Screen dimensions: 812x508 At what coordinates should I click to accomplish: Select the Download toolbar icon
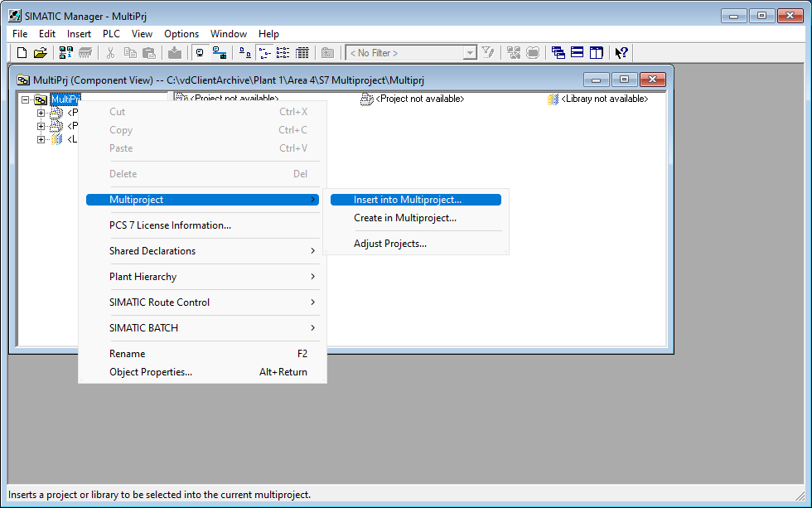pos(175,52)
